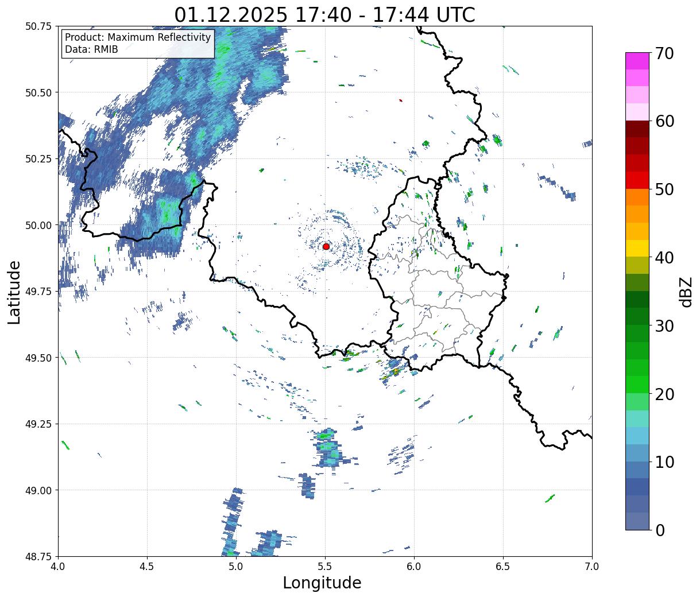
Task: Click the latitude tick label '50.00'
Action: (x=38, y=225)
